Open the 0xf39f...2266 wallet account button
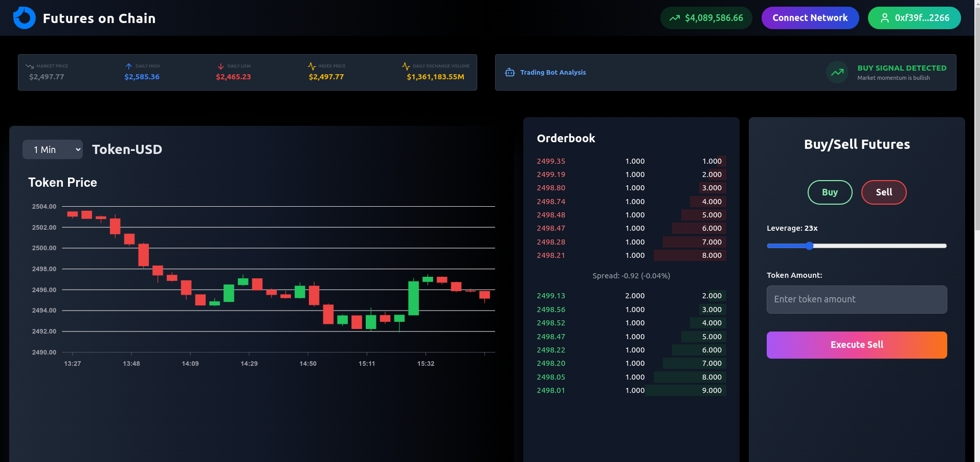The image size is (980, 462). [914, 18]
